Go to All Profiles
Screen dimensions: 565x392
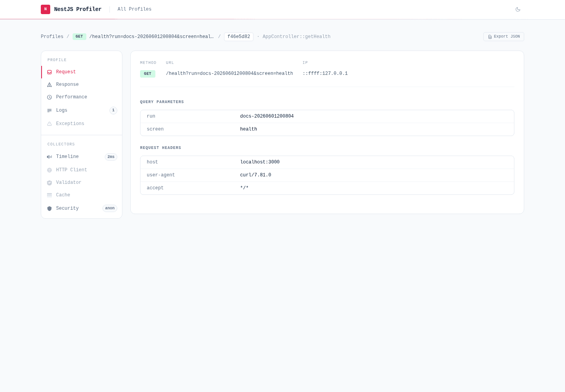pyautogui.click(x=135, y=9)
